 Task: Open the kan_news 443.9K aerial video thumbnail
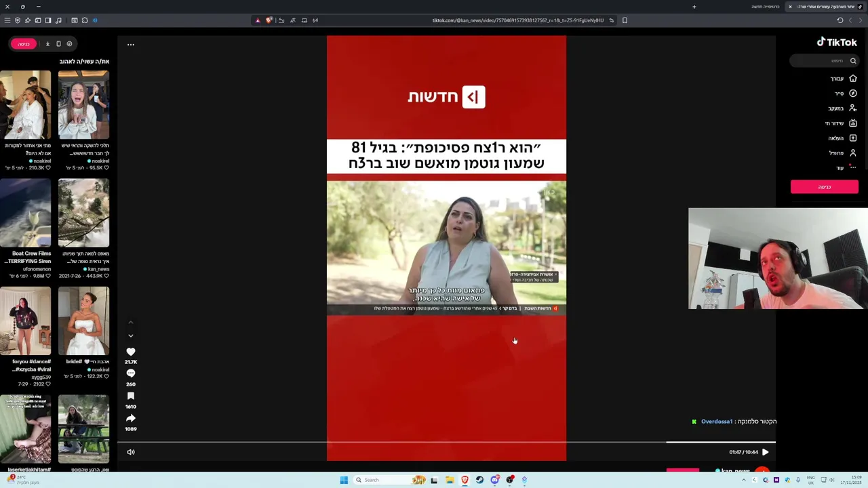[x=83, y=213]
